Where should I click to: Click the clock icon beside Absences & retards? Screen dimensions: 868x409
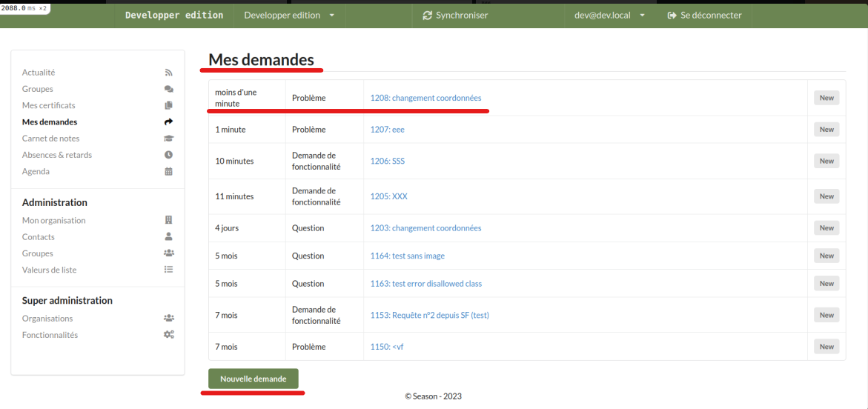pos(168,155)
